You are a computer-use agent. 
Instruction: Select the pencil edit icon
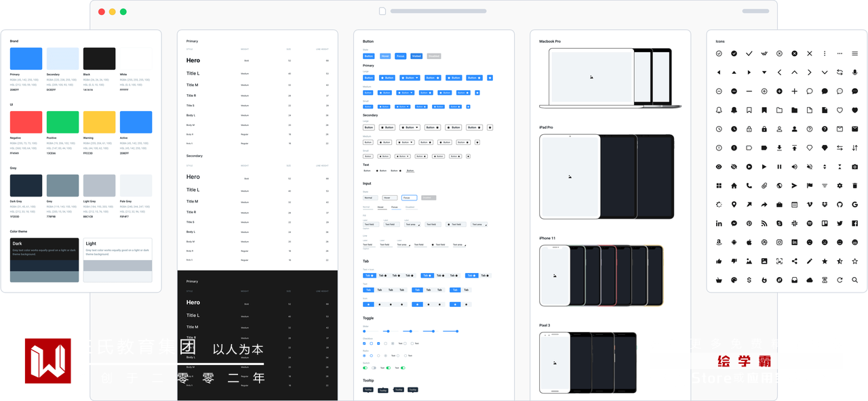click(810, 261)
